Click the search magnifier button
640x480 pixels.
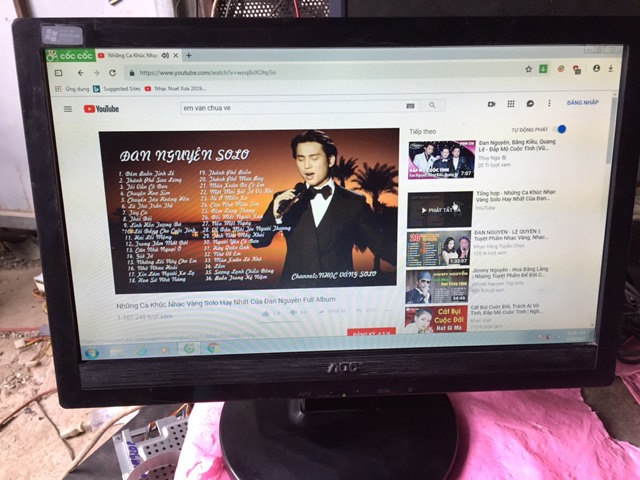433,105
